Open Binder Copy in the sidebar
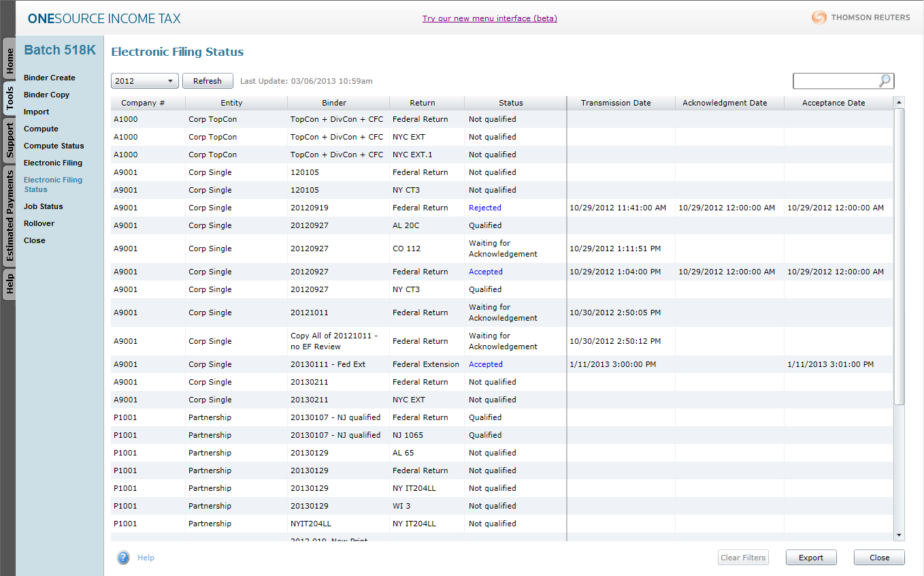Image resolution: width=924 pixels, height=576 pixels. pyautogui.click(x=47, y=95)
